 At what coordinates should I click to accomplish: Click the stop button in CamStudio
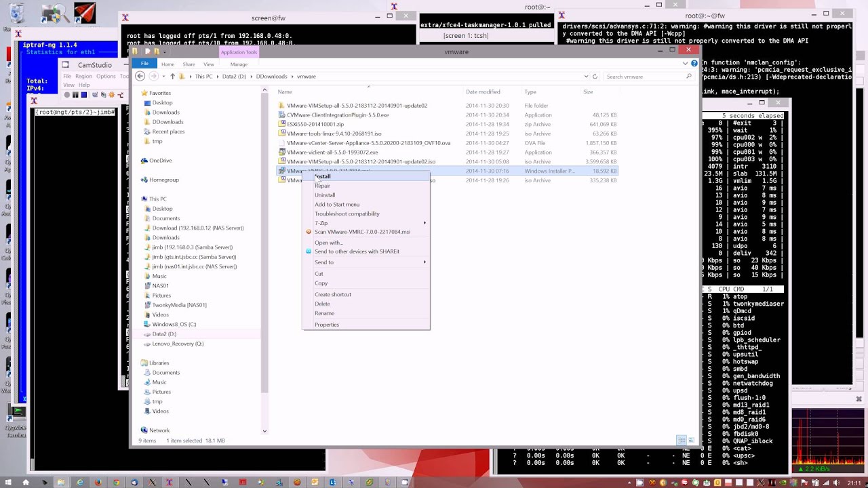[x=83, y=95]
